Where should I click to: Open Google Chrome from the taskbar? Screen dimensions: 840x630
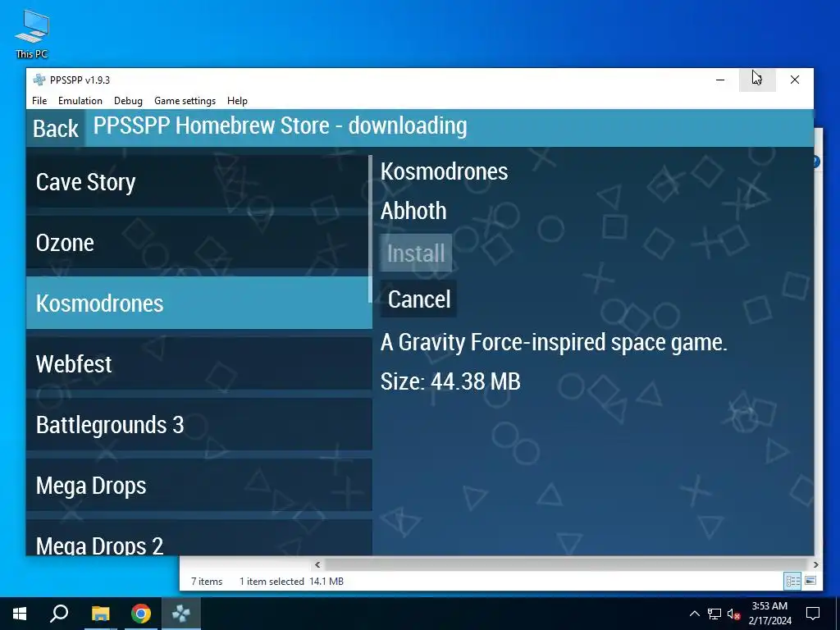pyautogui.click(x=141, y=614)
